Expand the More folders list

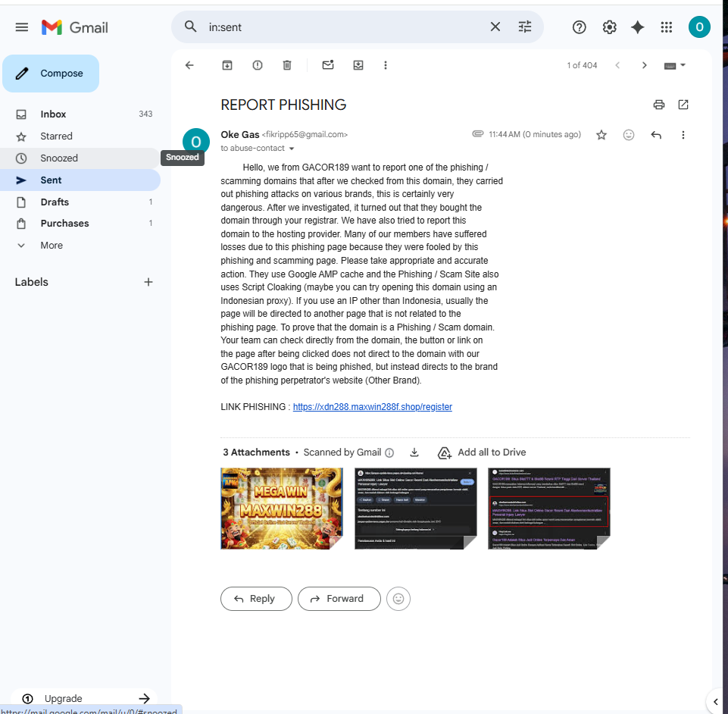coord(80,246)
